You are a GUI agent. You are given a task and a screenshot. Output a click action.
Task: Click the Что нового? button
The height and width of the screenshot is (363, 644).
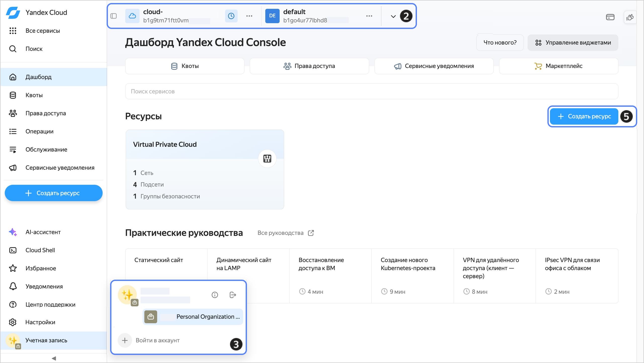click(500, 43)
